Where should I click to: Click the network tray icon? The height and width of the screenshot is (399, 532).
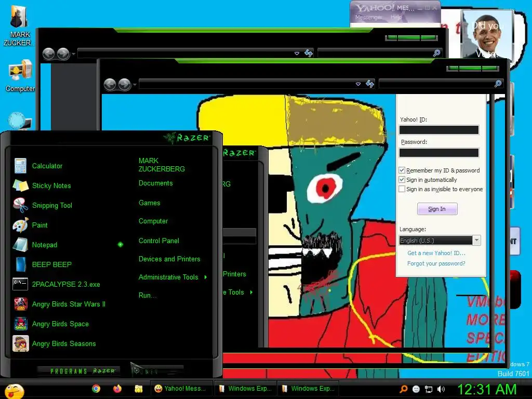tap(429, 389)
